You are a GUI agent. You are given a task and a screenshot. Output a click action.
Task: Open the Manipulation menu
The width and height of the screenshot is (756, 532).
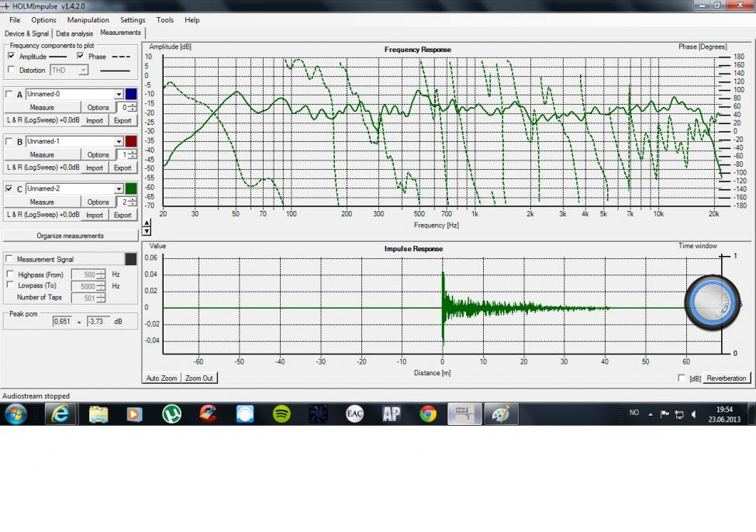click(88, 20)
